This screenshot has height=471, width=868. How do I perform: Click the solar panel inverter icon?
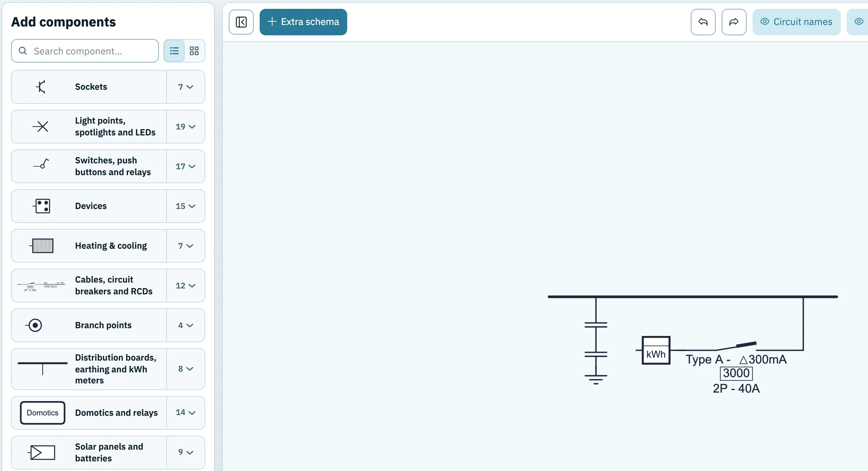[x=42, y=453]
